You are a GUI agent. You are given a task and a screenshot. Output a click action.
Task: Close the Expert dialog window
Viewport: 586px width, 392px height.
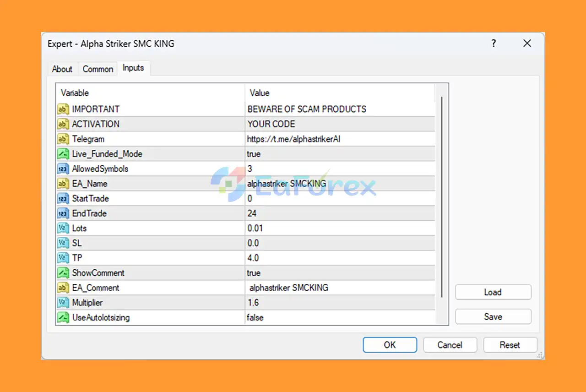(527, 44)
